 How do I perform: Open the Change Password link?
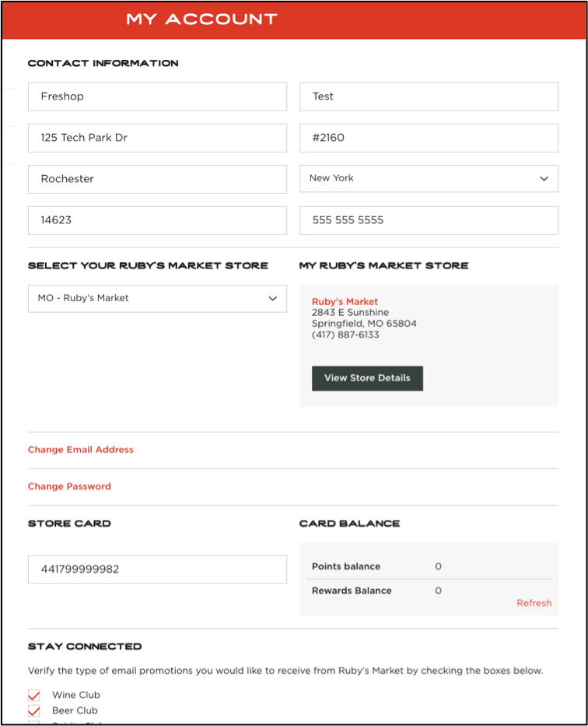69,486
